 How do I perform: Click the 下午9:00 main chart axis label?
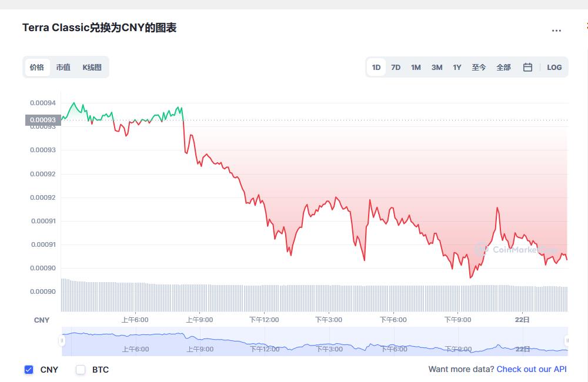(457, 320)
